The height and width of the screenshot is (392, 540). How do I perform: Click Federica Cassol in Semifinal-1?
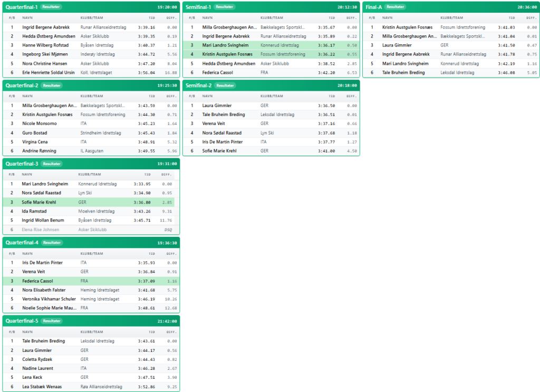click(217, 72)
